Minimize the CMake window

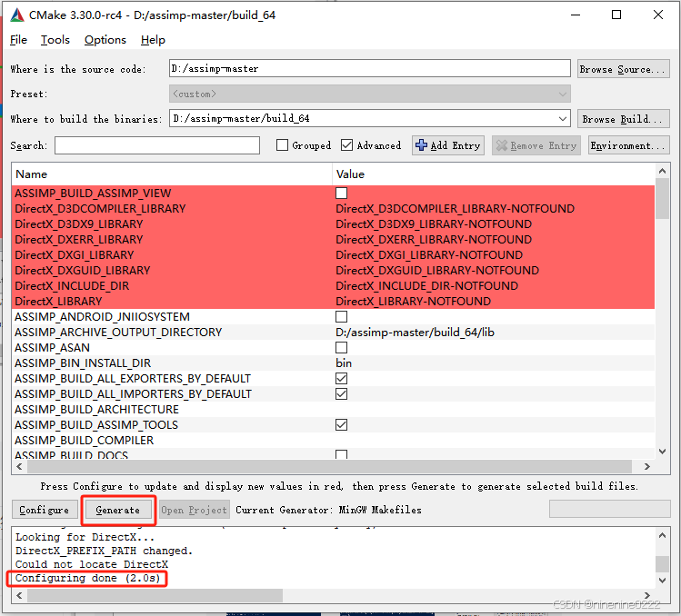[x=576, y=15]
